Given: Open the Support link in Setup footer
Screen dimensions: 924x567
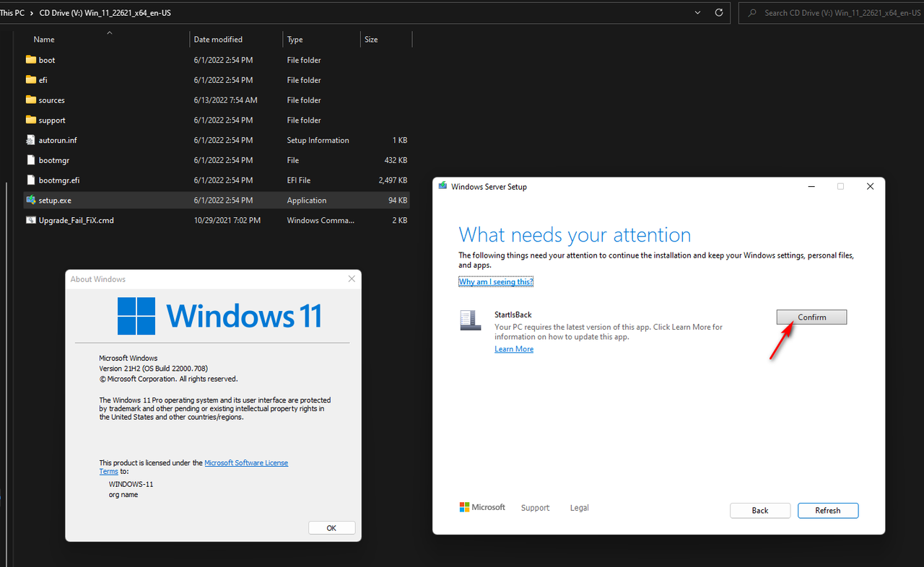Looking at the screenshot, I should tap(535, 508).
